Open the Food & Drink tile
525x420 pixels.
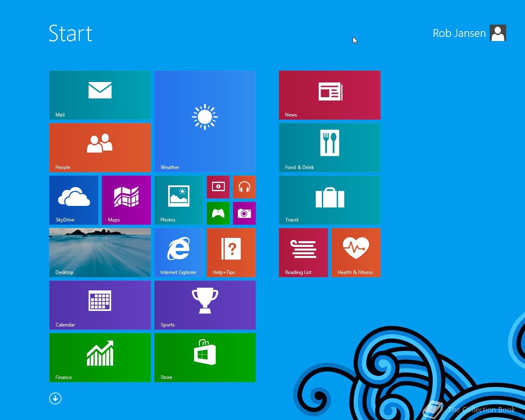point(330,148)
